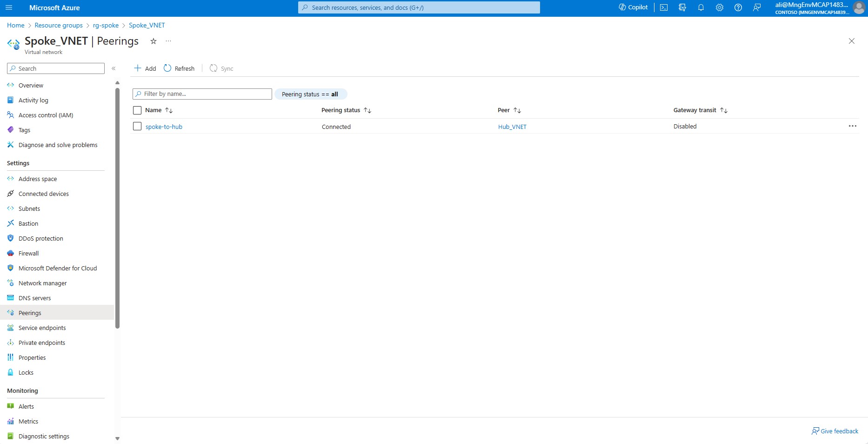Screen dimensions: 868x444
Task: Go to Resource groups breadcrumb
Action: tap(59, 25)
